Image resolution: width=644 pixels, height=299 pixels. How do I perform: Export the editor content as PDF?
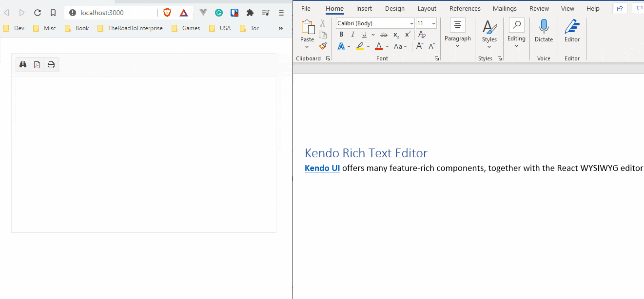[x=37, y=64]
